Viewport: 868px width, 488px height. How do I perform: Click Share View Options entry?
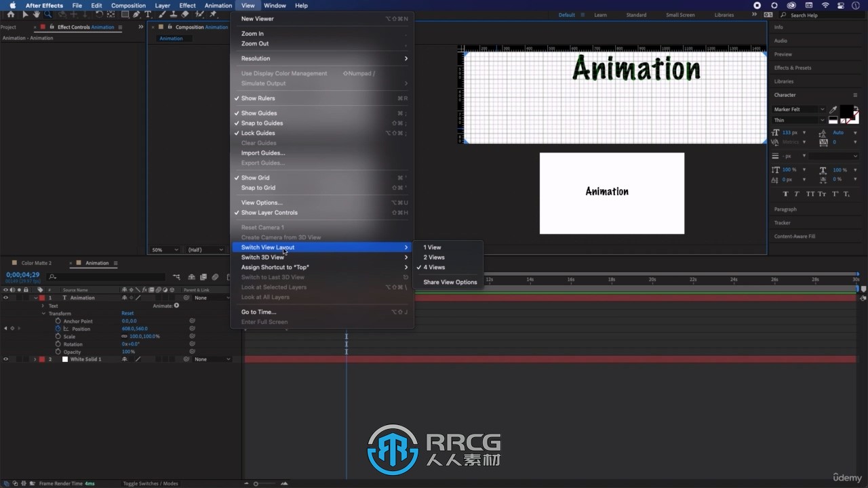click(x=450, y=282)
